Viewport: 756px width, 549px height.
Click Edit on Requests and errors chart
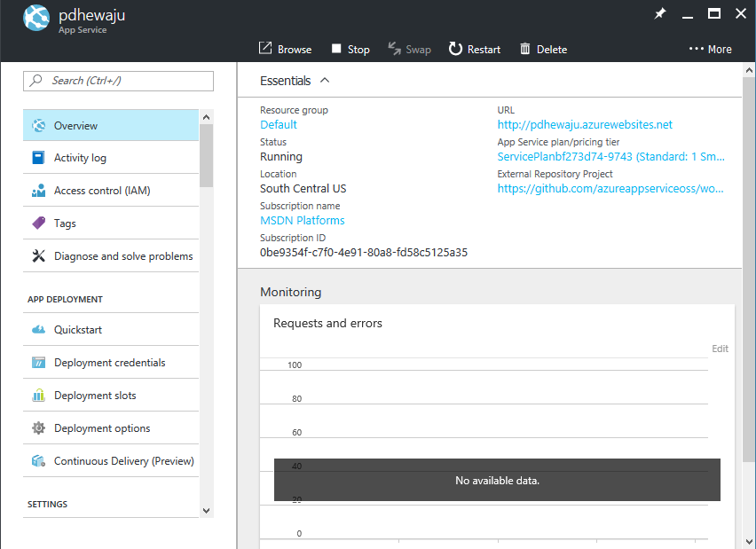click(720, 349)
